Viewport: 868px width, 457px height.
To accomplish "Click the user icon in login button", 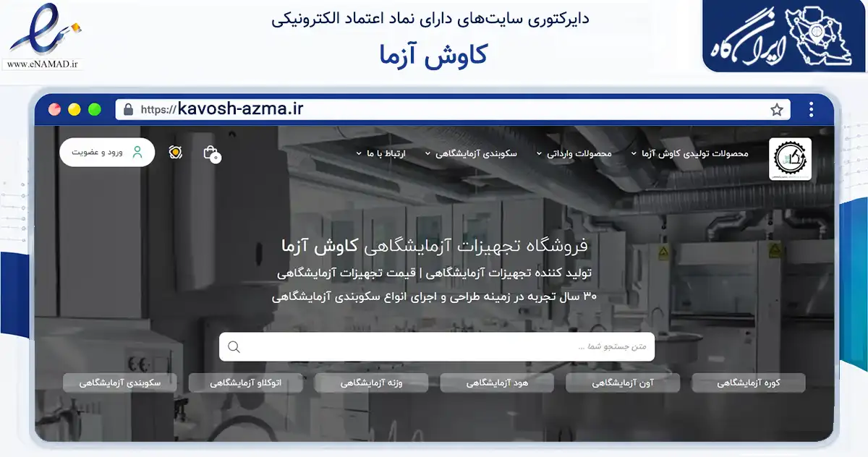I will 137,153.
